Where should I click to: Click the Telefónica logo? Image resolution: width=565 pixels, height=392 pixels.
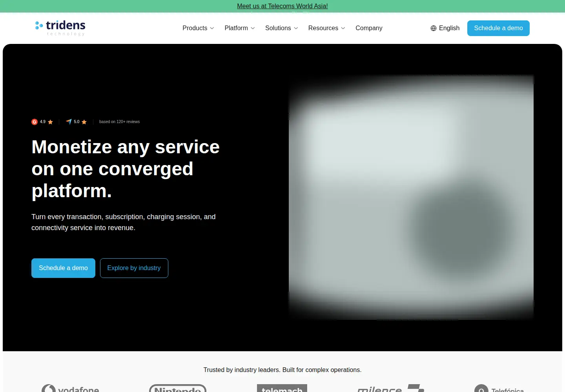click(499, 388)
